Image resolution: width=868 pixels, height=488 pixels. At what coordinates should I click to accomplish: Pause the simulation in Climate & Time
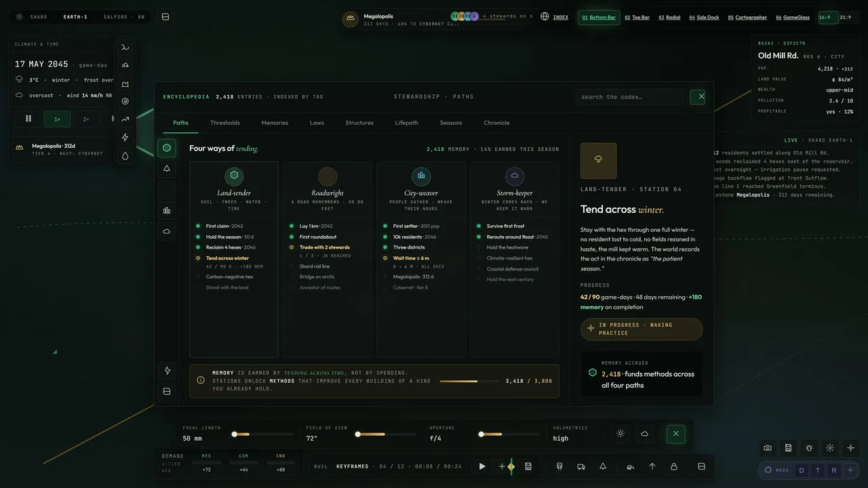pyautogui.click(x=28, y=119)
